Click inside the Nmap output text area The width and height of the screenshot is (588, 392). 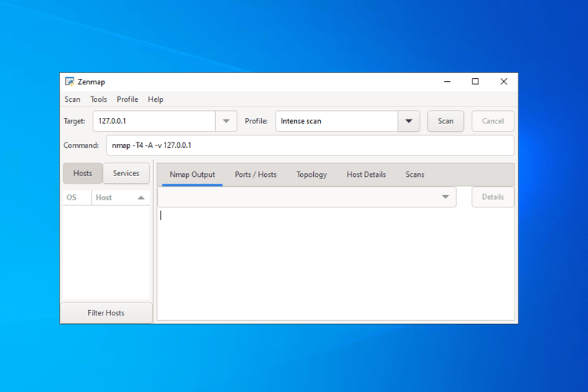pyautogui.click(x=335, y=264)
